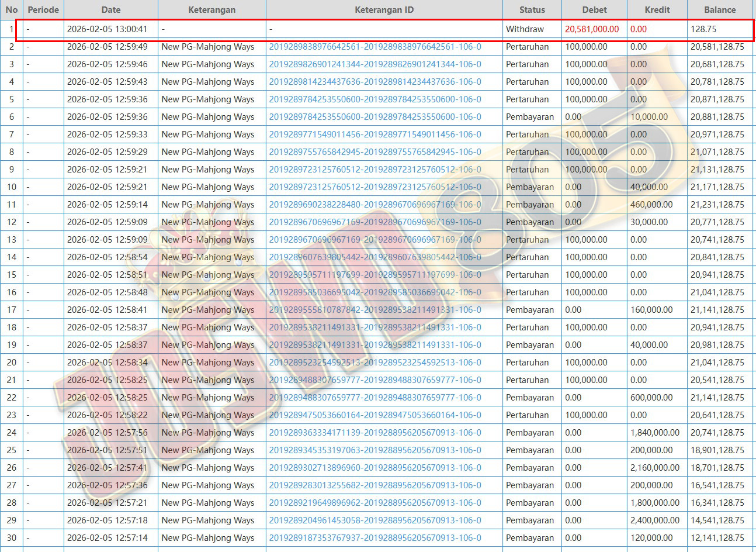756x552 pixels.
Task: Select the 2,400,000.00 kredit cell
Action: click(654, 520)
